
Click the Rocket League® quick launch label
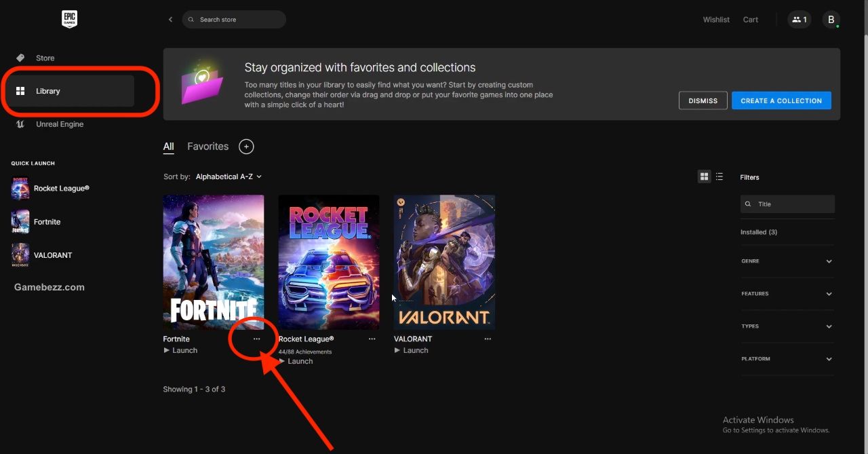pos(62,189)
